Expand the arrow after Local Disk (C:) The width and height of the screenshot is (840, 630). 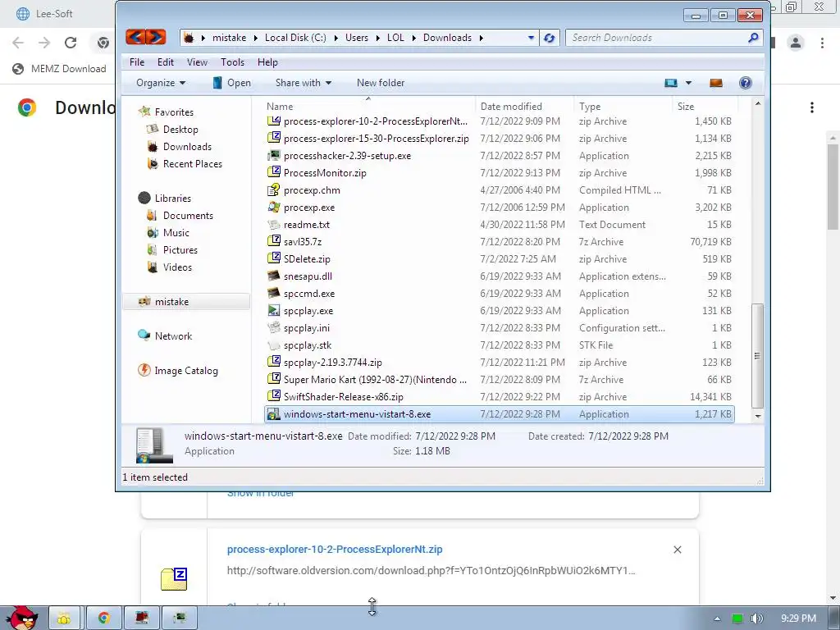[x=336, y=38]
